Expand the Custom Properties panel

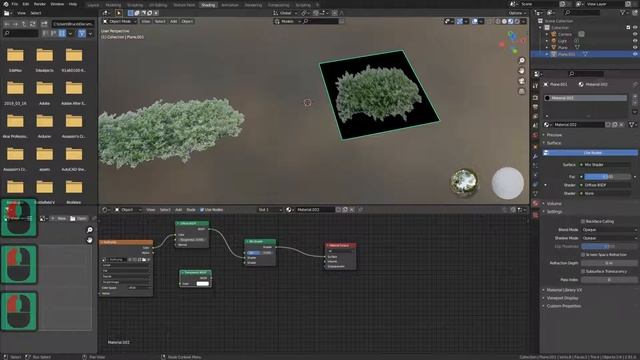coord(563,306)
